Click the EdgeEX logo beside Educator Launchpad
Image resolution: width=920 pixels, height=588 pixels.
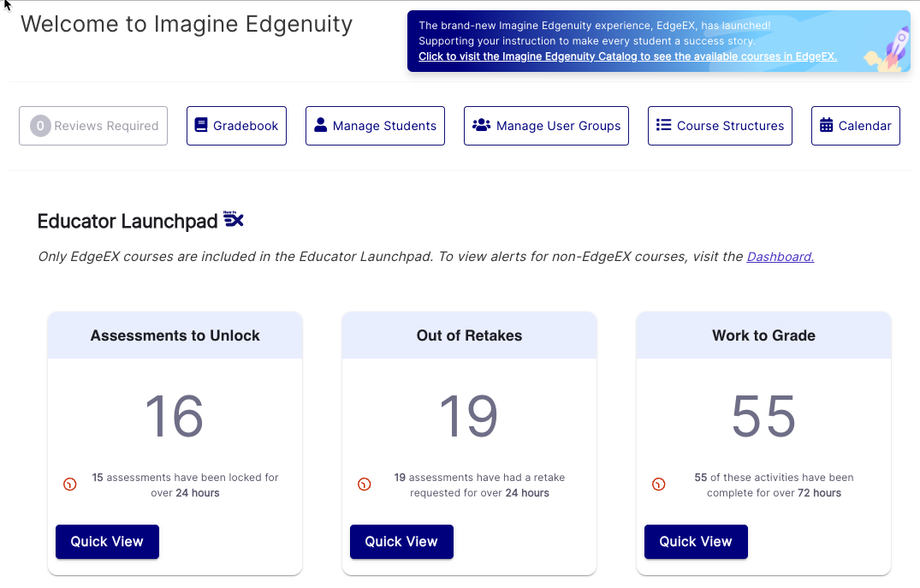pyautogui.click(x=233, y=219)
